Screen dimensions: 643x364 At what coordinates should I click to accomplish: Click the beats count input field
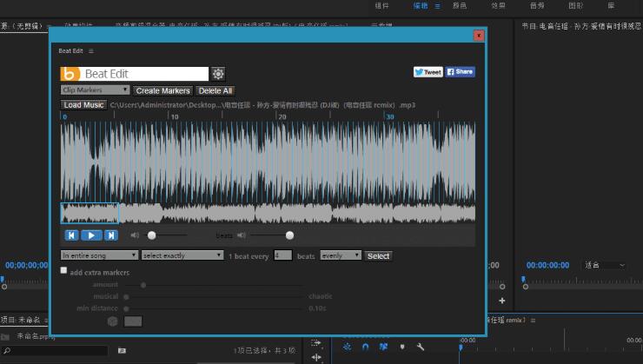282,255
